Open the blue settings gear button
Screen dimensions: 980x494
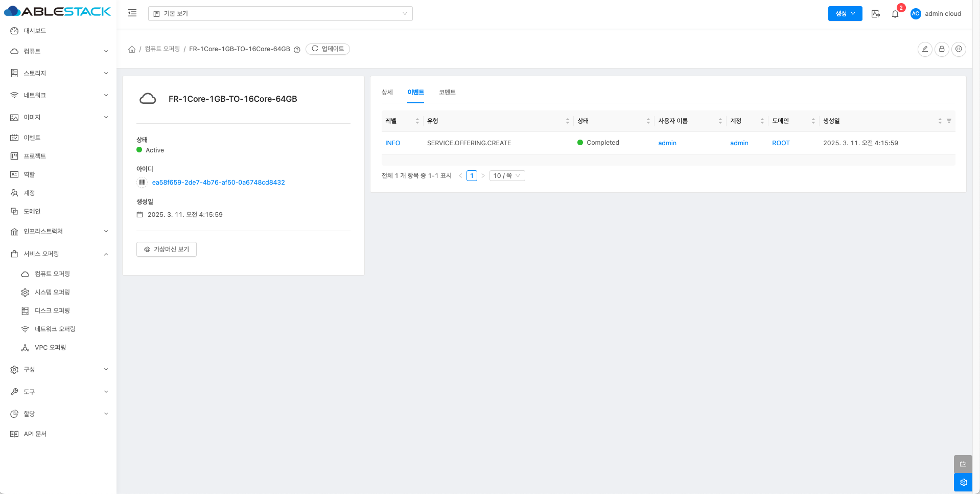[x=963, y=482]
